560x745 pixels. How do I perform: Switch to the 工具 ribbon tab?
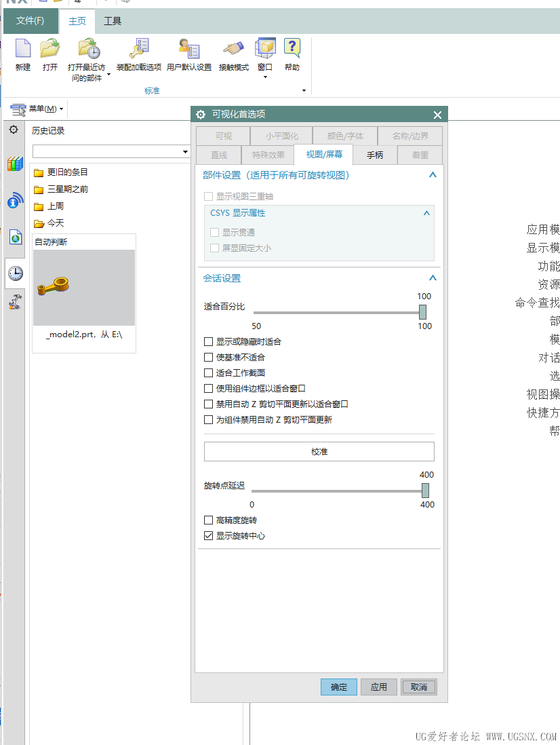113,22
